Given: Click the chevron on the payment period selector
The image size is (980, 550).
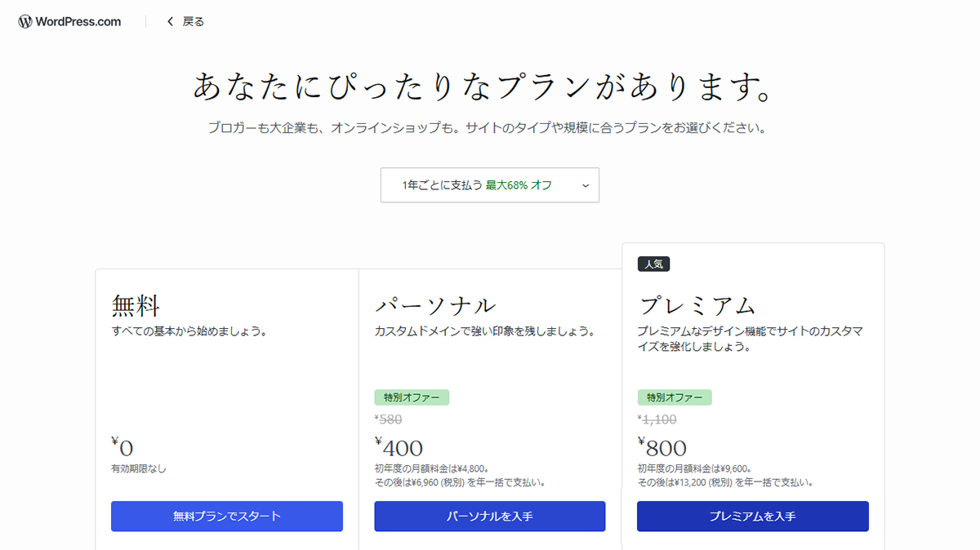Looking at the screenshot, I should (586, 185).
